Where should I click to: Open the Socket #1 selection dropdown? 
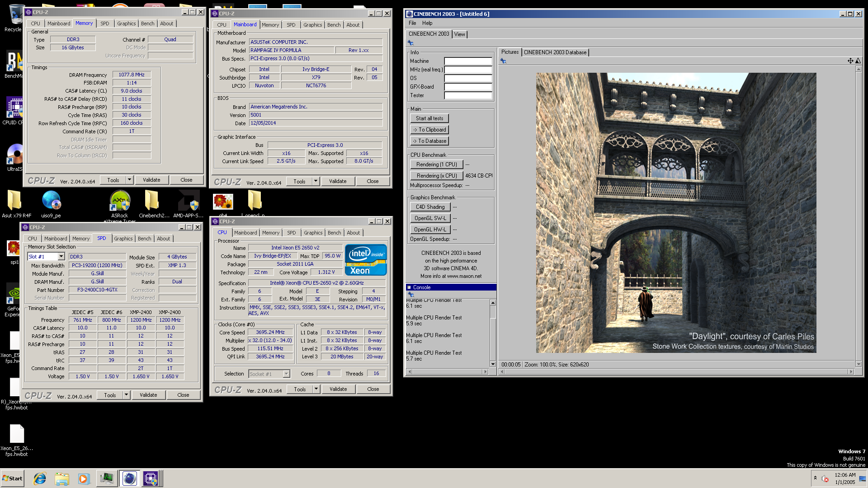(x=286, y=374)
